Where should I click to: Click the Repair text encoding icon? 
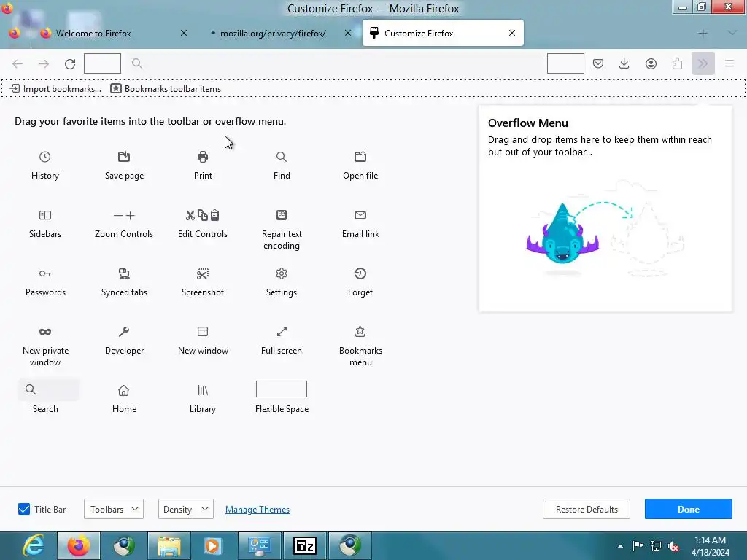pos(282,215)
